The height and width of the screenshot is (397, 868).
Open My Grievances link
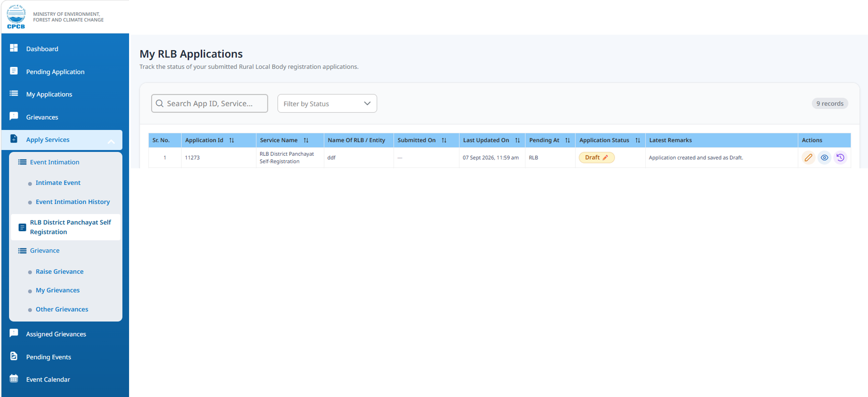57,290
